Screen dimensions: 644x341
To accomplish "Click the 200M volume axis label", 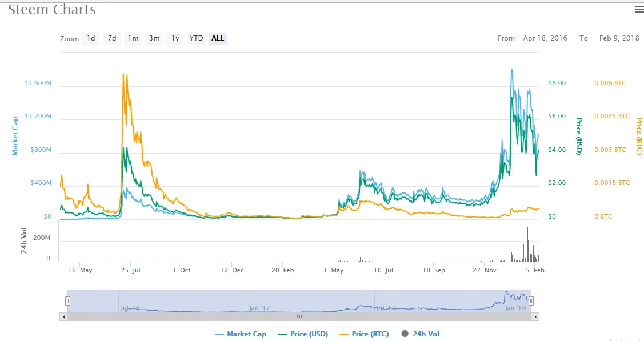I will tap(42, 238).
